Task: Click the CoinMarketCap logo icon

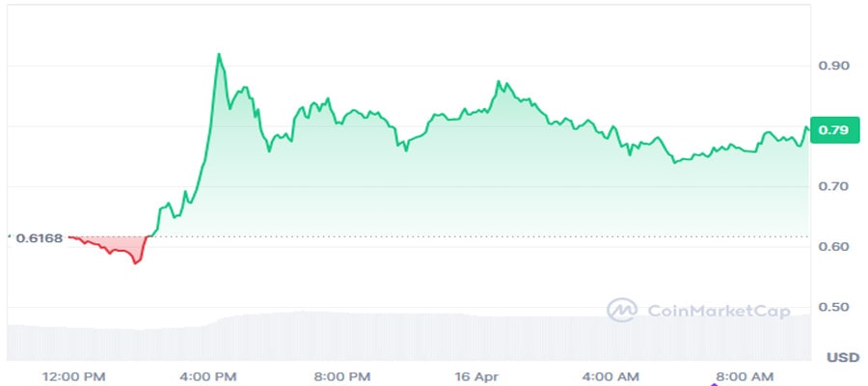Action: pos(622,310)
